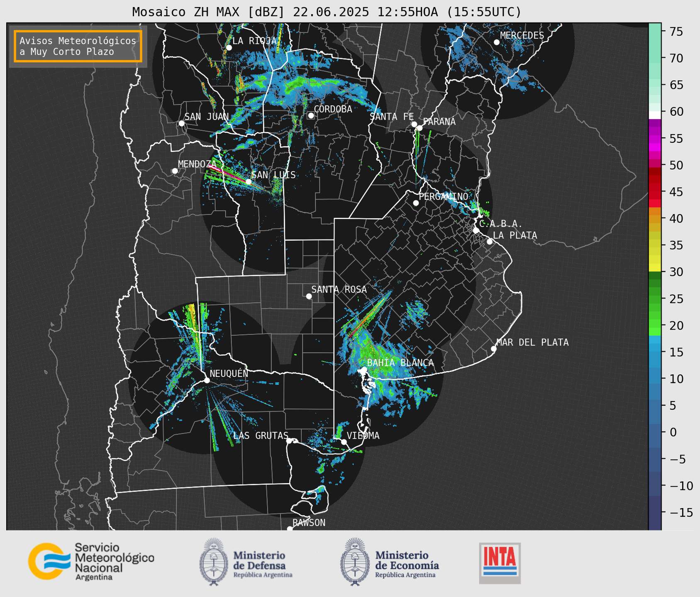Click the CORDOBA label text

pos(333,109)
